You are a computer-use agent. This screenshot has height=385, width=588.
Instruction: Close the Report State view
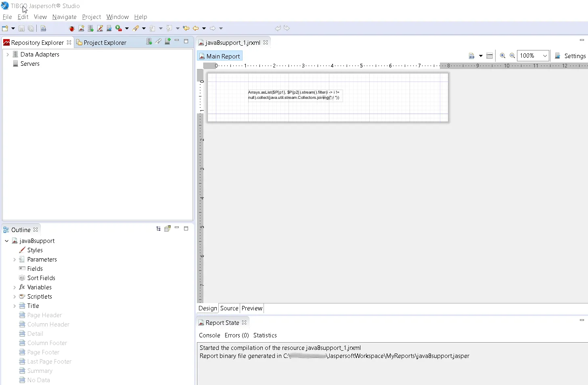click(244, 323)
